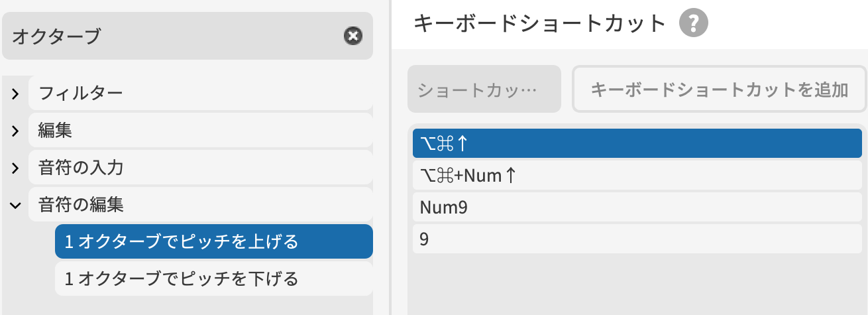This screenshot has width=868, height=315.
Task: Select the 編集 category row
Action: coord(199,131)
